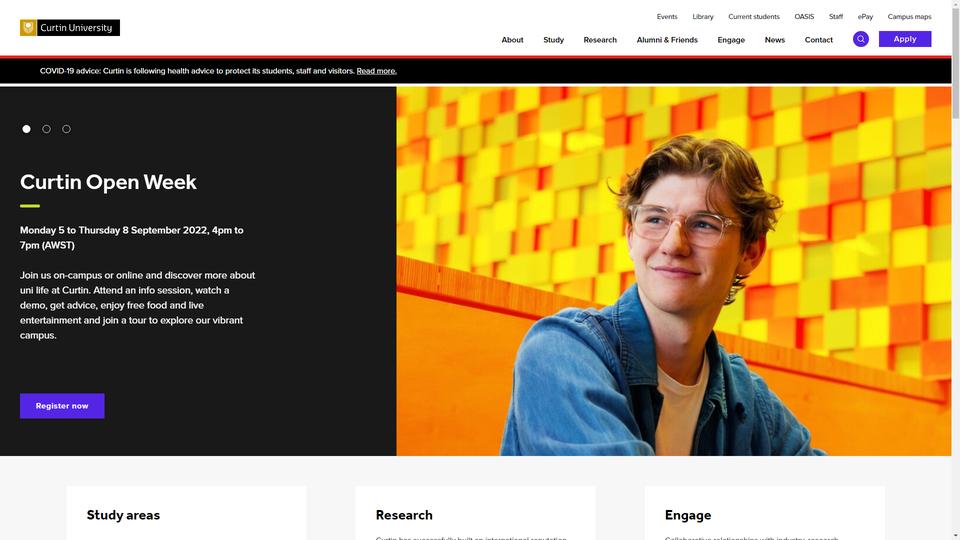960x540 pixels.
Task: Open the search icon in header
Action: 860,39
